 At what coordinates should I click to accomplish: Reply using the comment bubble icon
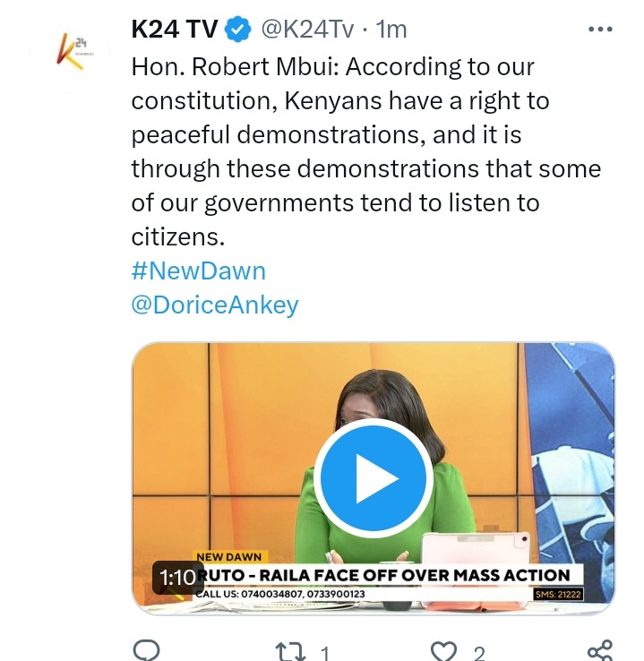point(146,651)
